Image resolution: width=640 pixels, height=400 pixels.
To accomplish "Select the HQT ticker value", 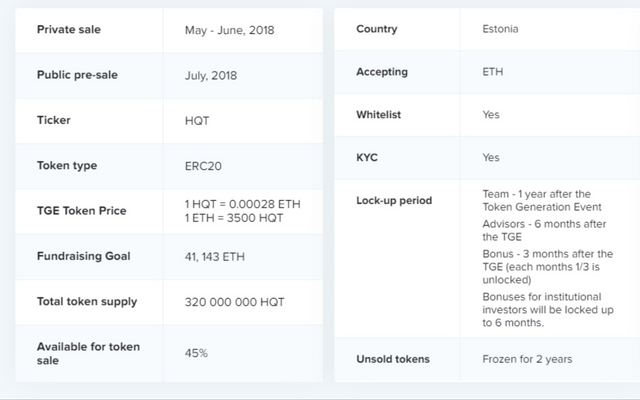I will coord(198,120).
